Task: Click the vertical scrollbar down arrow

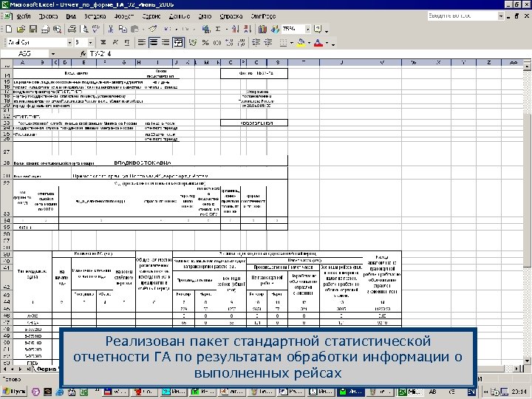Action: tap(528, 361)
